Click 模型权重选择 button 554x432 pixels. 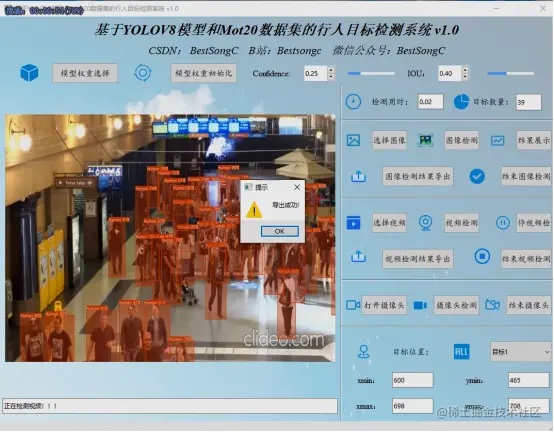coord(85,73)
